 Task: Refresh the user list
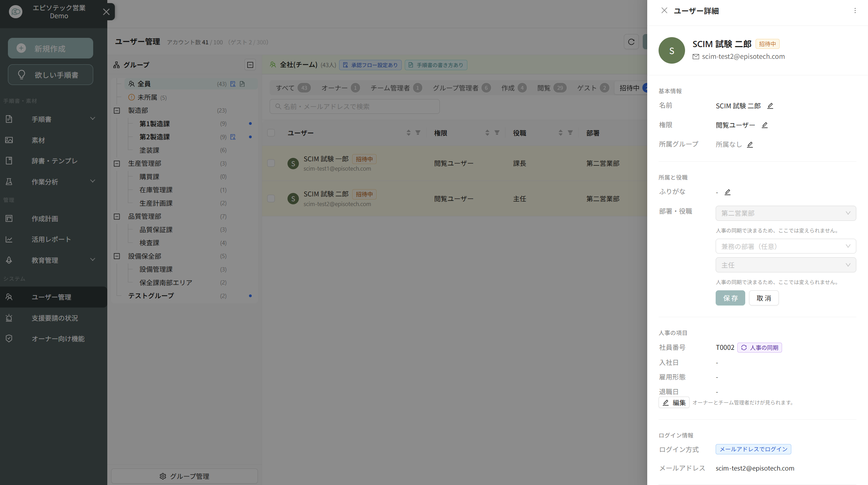[631, 42]
